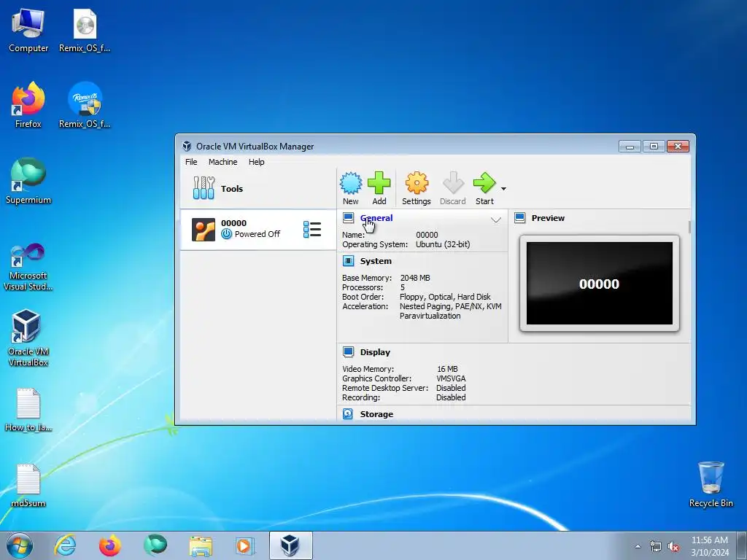Open the 00000 machine tools list icon

point(312,230)
